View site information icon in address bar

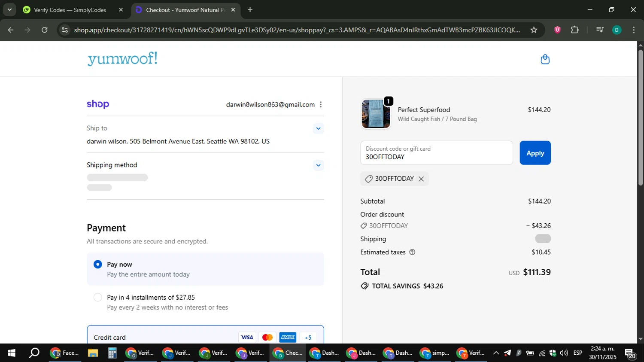coord(65,30)
